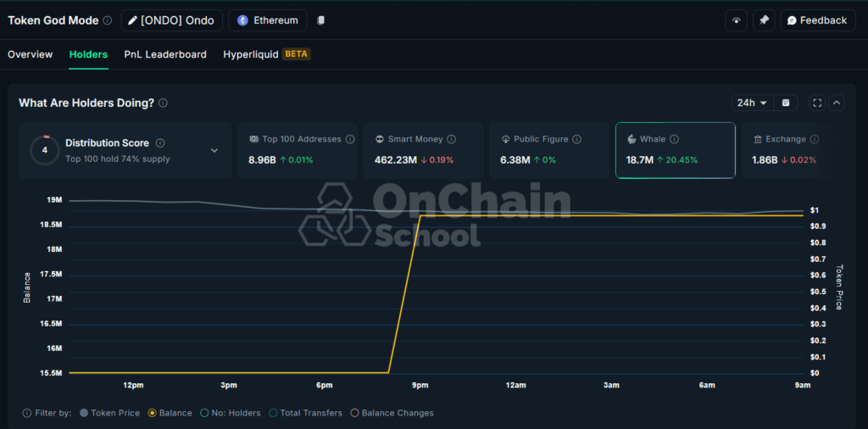Click the Ethereum logo icon
This screenshot has width=868, height=429.
tap(242, 20)
